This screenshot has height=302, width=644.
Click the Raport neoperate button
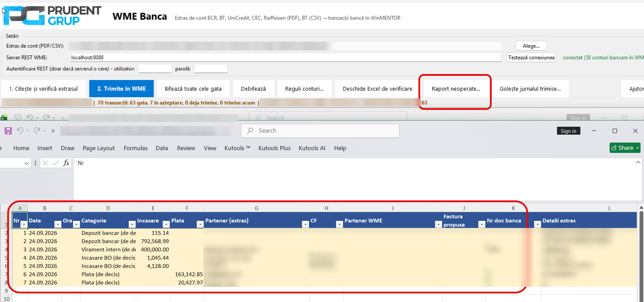click(456, 89)
